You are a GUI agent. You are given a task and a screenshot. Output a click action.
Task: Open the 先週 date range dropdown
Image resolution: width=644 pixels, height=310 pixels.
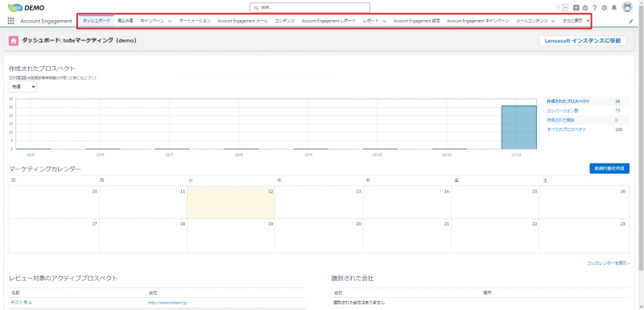click(23, 87)
